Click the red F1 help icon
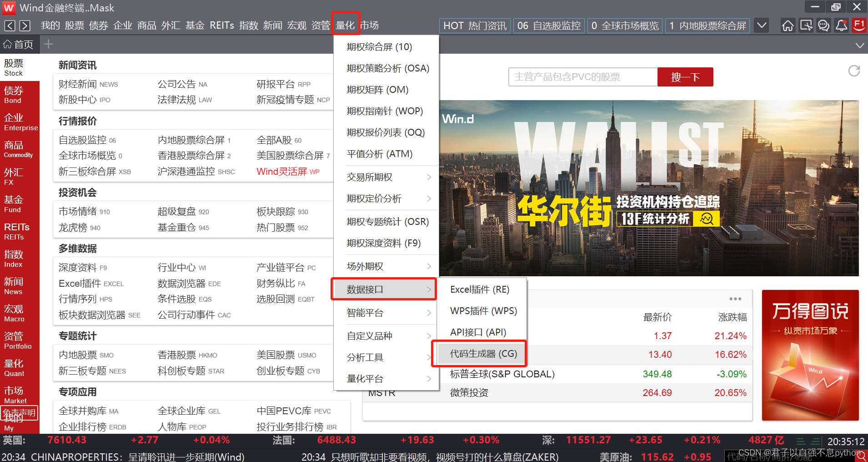This screenshot has width=868, height=462. [x=859, y=25]
